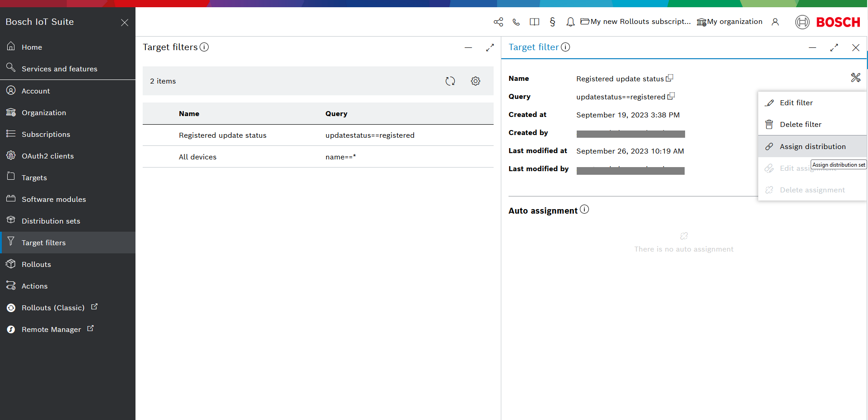Image resolution: width=868 pixels, height=420 pixels.
Task: Select Assign distribution menu entry
Action: [x=812, y=147]
